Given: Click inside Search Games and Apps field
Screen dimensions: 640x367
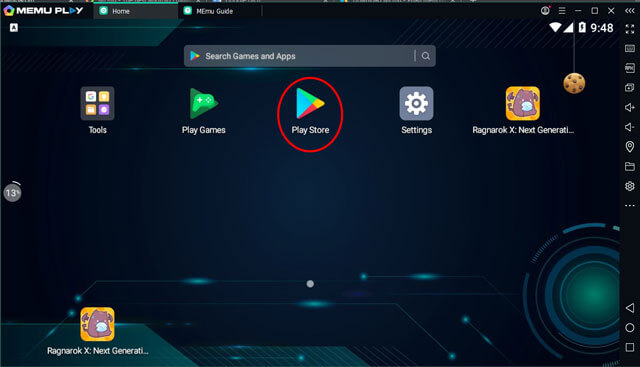Looking at the screenshot, I should (x=309, y=56).
